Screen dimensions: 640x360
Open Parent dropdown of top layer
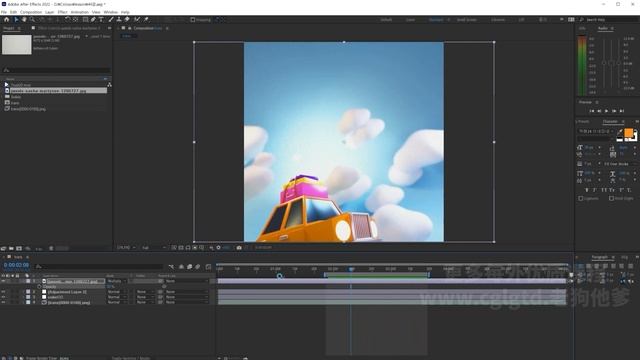(186, 281)
